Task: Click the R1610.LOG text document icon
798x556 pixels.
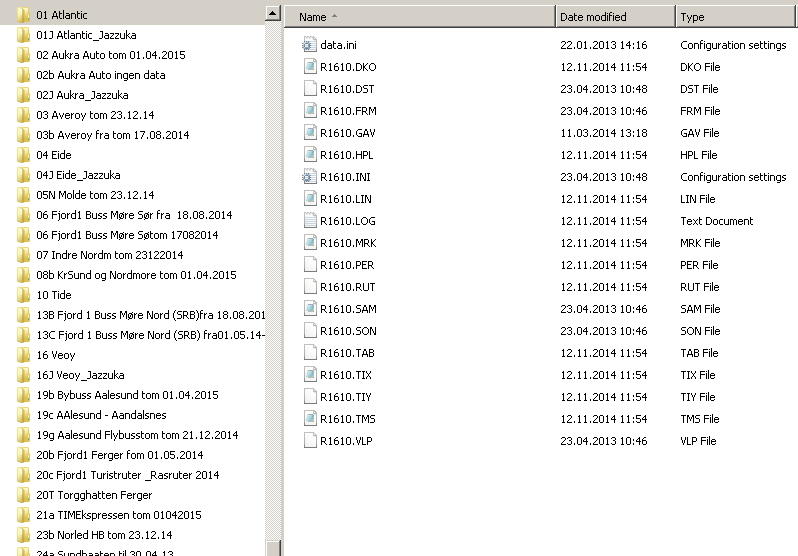Action: tap(310, 220)
